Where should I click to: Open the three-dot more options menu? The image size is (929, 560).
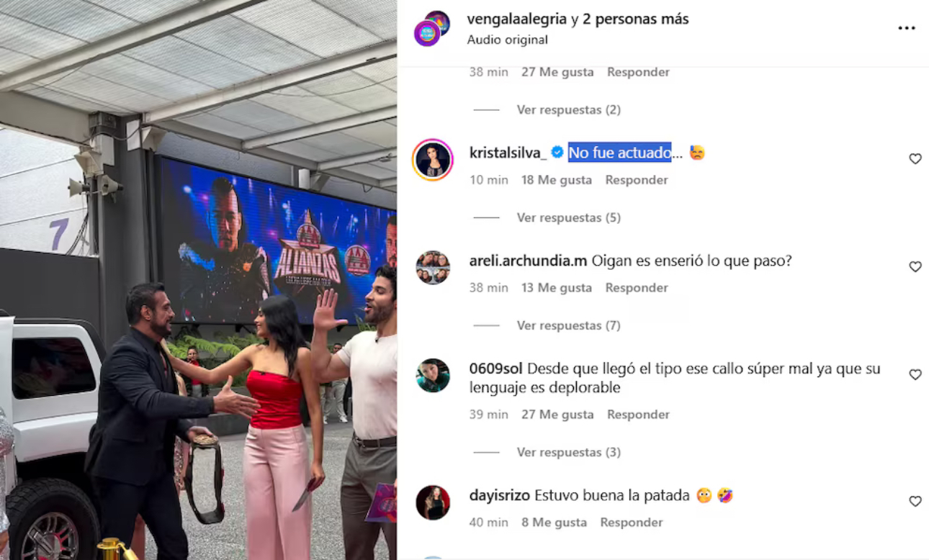coord(906,28)
